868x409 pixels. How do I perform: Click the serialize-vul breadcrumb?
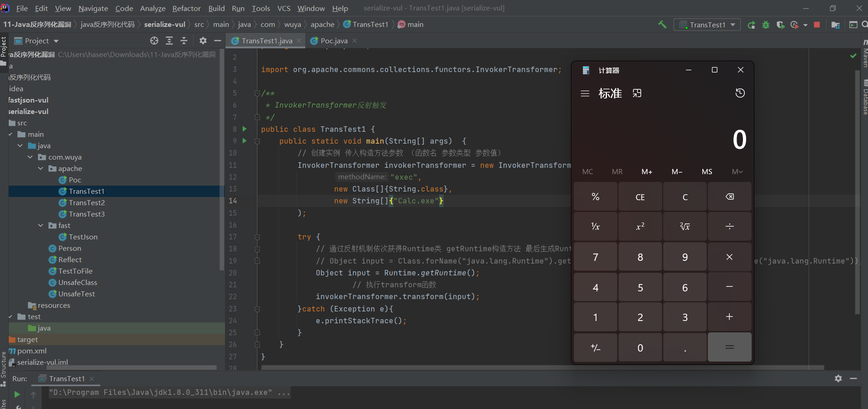tap(165, 25)
